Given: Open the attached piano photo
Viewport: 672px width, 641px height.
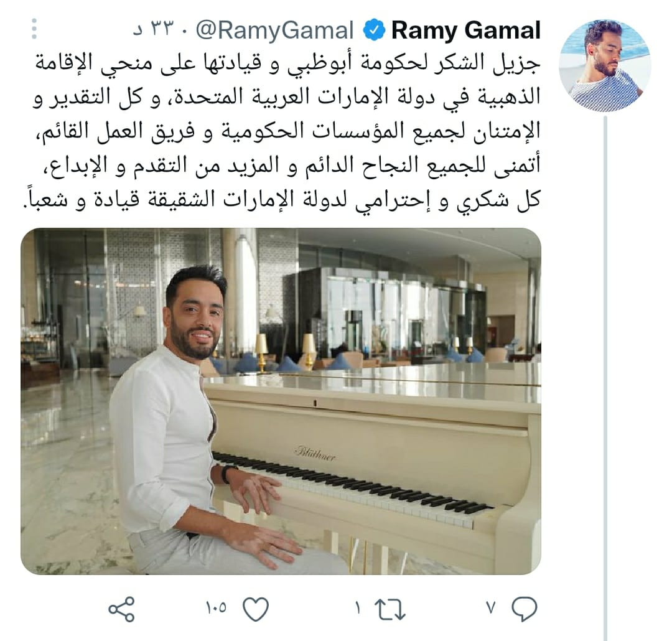Looking at the screenshot, I should coord(281,401).
